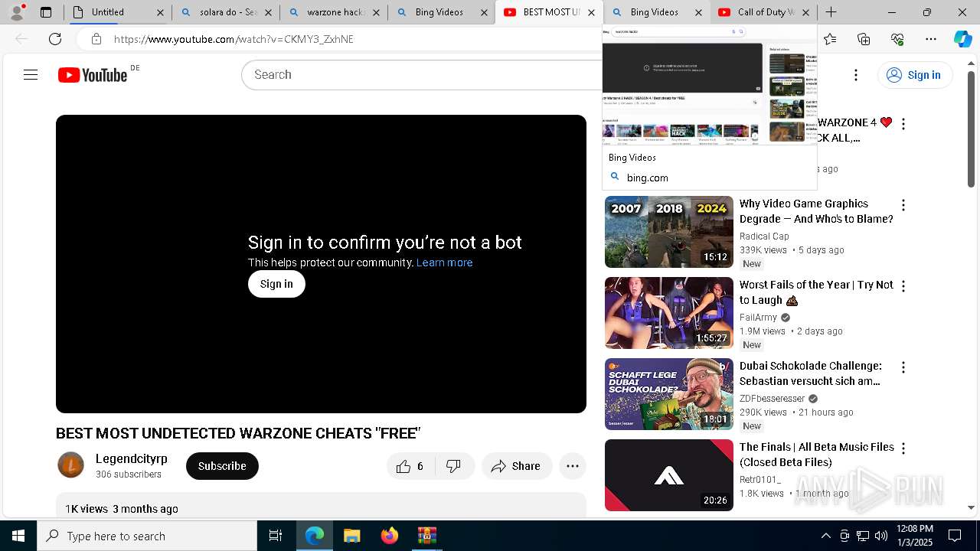
Task: Open Browser essentials heart icon
Action: click(x=897, y=39)
